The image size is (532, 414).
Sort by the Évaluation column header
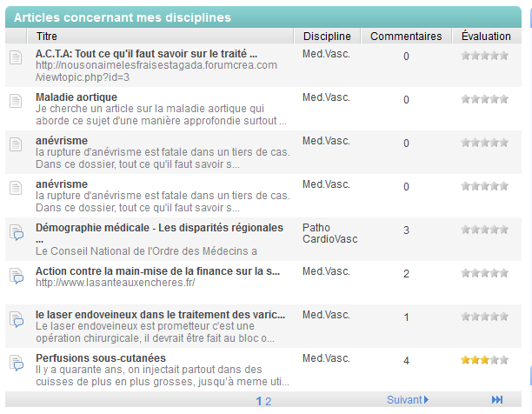pos(486,37)
